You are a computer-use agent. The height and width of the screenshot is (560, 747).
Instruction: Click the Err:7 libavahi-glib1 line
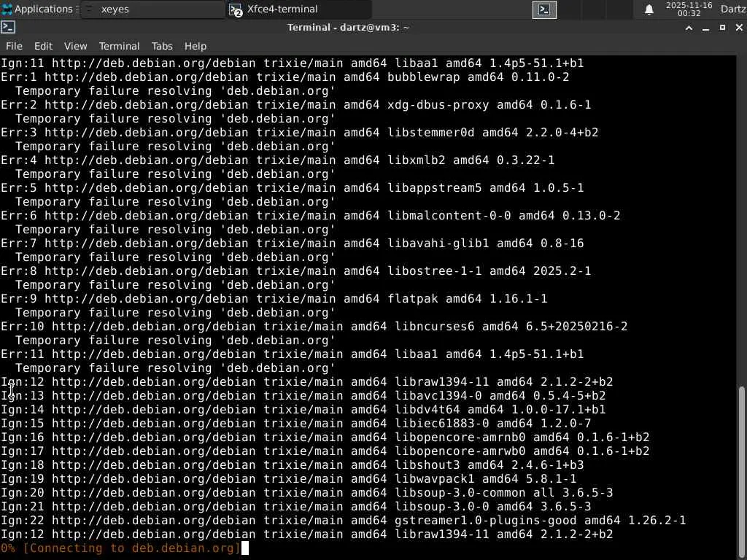[292, 244]
